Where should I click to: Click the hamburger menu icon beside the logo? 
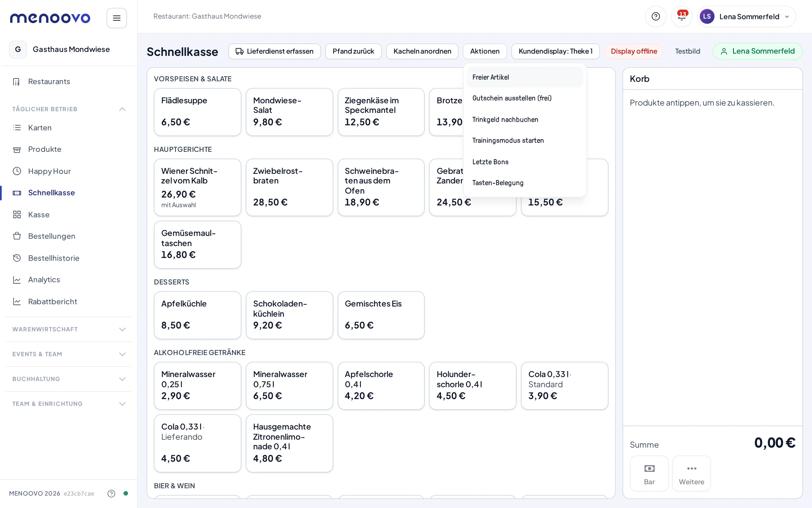tap(116, 18)
